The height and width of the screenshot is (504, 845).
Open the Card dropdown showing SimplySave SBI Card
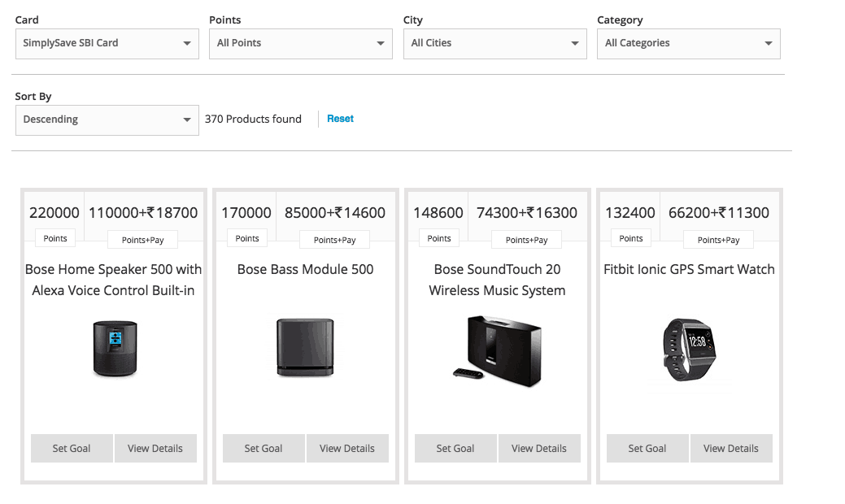coord(107,44)
